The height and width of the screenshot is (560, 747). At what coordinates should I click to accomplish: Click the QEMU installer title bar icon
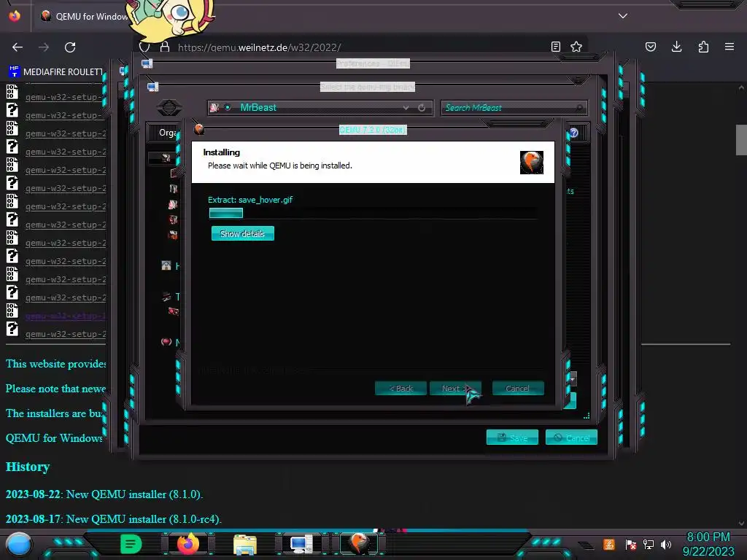pos(199,129)
